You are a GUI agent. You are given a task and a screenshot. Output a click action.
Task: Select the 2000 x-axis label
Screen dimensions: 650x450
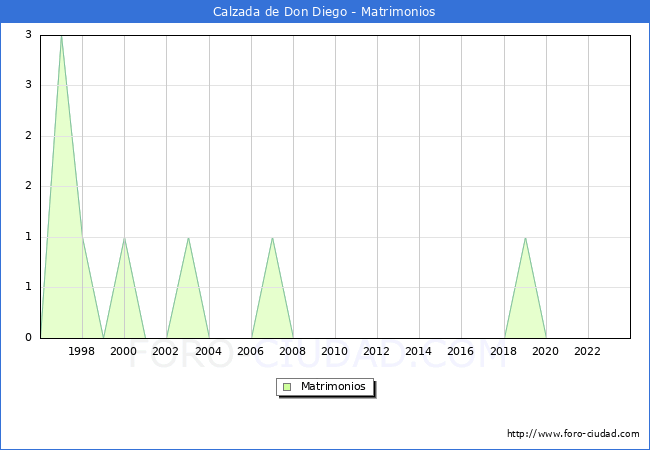(124, 351)
